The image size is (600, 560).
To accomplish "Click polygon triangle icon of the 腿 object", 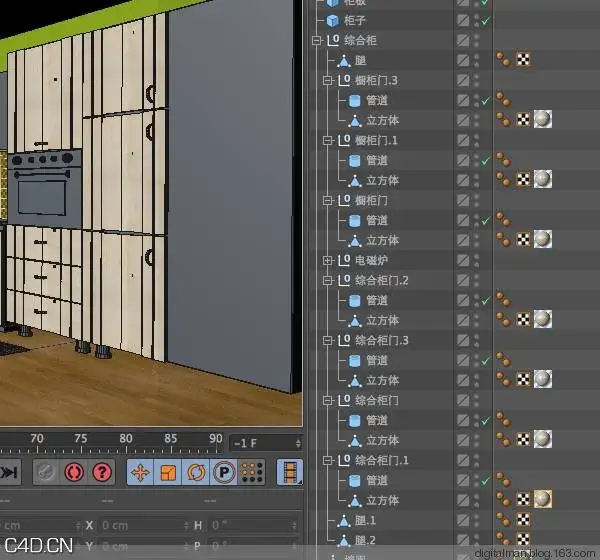I will click(344, 60).
